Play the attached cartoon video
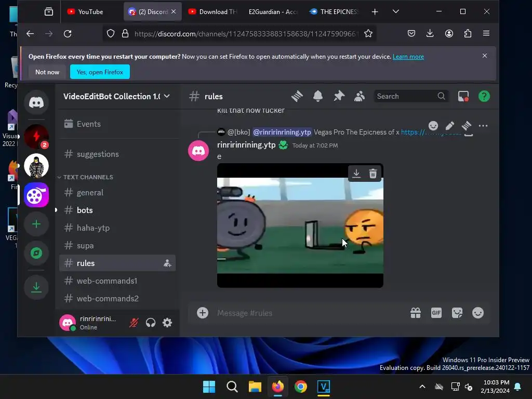The image size is (532, 399). pos(300,225)
